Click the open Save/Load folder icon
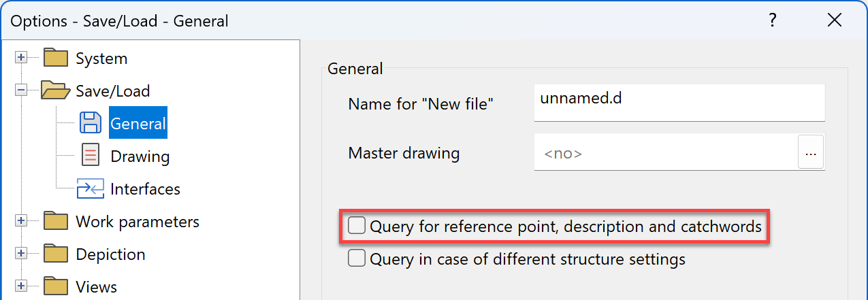The width and height of the screenshot is (868, 300). click(x=56, y=90)
